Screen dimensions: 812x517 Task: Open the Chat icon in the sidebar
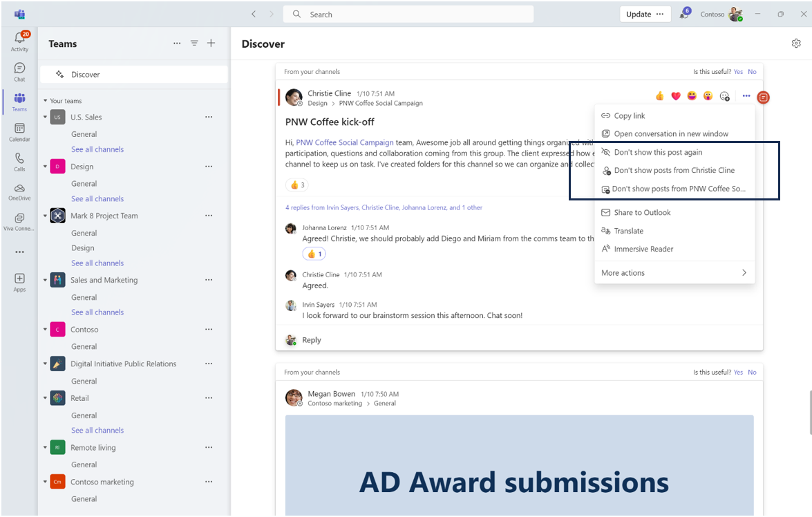19,71
